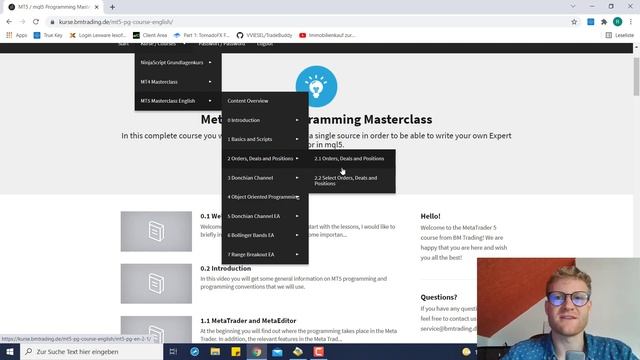Image resolution: width=640 pixels, height=360 pixels.
Task: Open the VVIESEL/TradeBuddy GitHub bookmark
Action: click(x=264, y=36)
